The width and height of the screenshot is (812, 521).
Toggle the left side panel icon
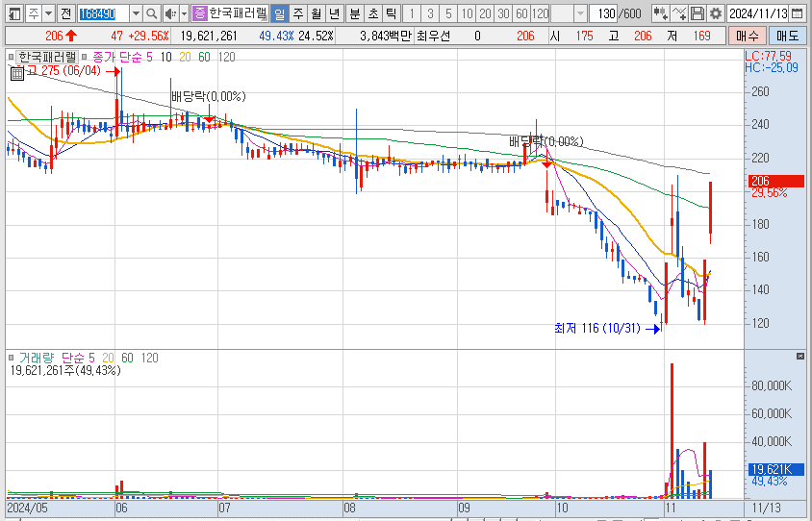point(14,13)
